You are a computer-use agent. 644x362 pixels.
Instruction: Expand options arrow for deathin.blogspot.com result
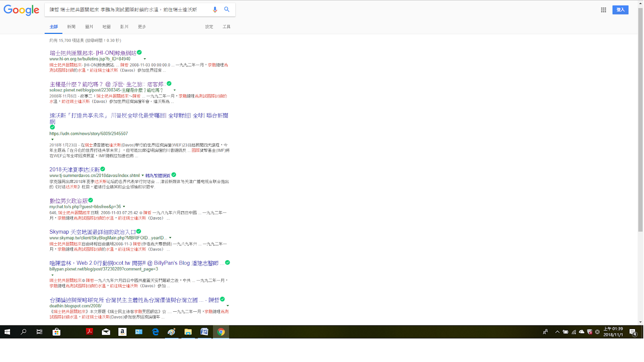[228, 306]
